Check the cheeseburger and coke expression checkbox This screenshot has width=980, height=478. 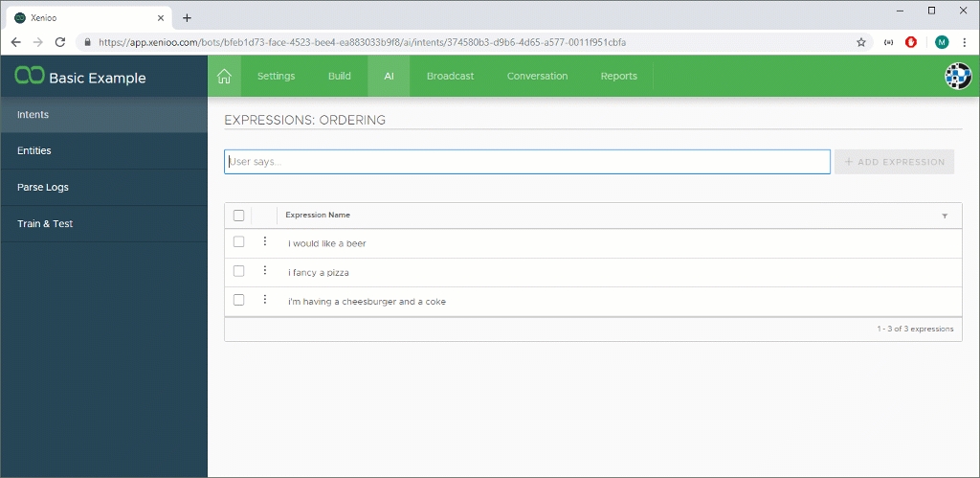[x=239, y=301]
